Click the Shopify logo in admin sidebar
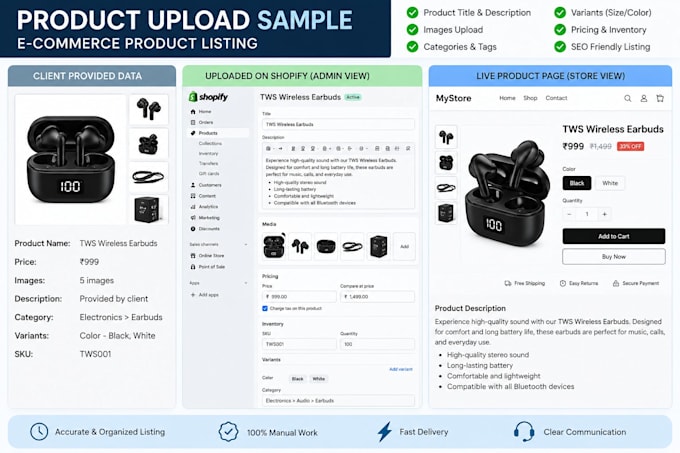 click(208, 97)
